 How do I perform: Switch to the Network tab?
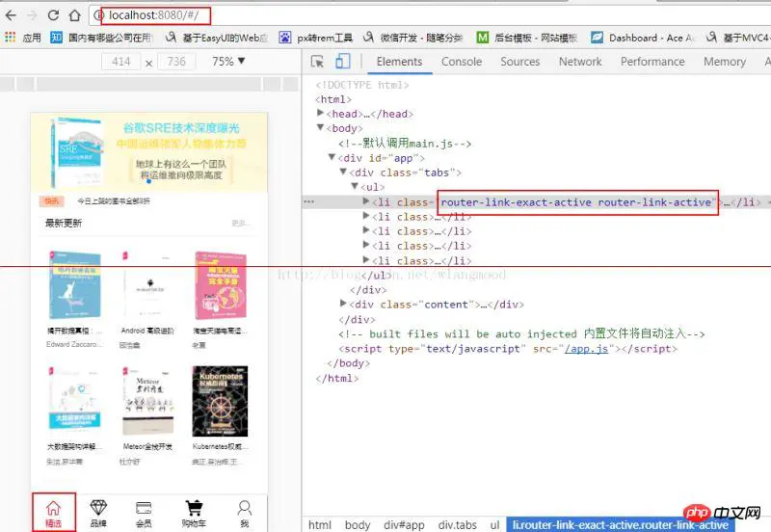tap(580, 62)
